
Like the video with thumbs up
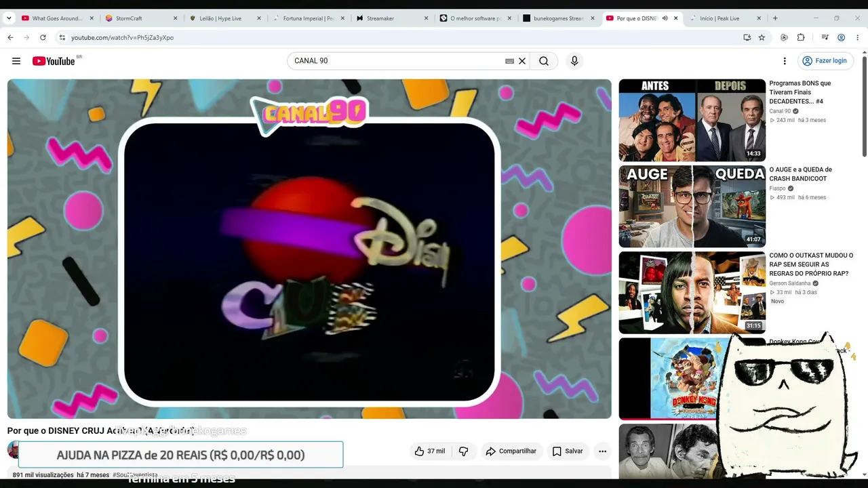pos(430,451)
